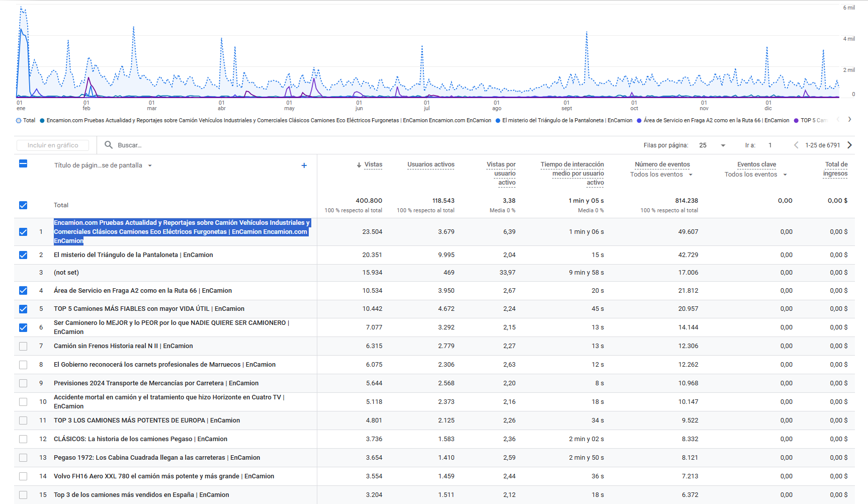Click Camión sin Frenos Historia real title
Screen dimensions: 868x504
[123, 346]
